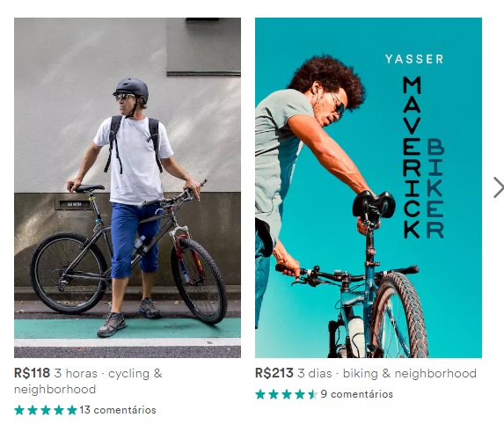Open the 9 comentários reviews link

[357, 394]
